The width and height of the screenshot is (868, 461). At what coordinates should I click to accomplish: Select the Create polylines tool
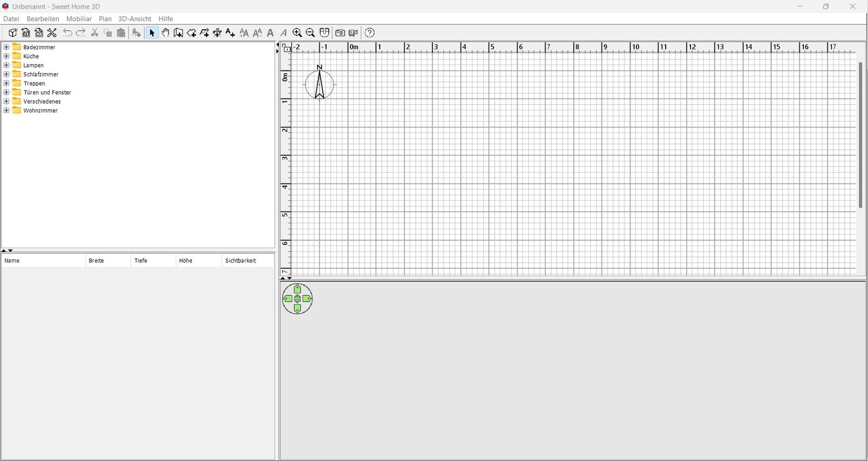[205, 33]
